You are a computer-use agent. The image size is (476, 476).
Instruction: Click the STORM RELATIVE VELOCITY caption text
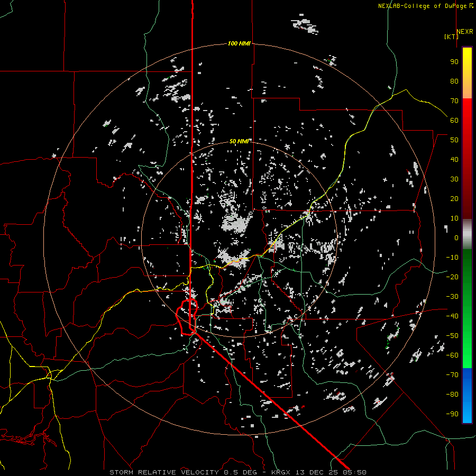164,472
